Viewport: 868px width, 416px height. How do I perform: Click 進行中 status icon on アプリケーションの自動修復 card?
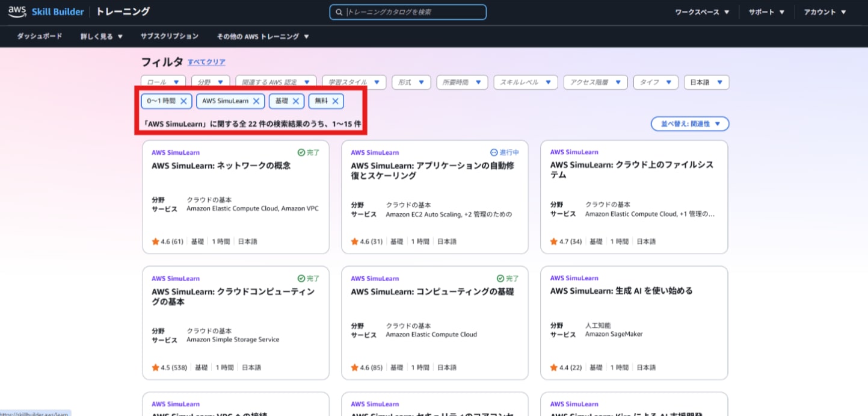coord(494,152)
